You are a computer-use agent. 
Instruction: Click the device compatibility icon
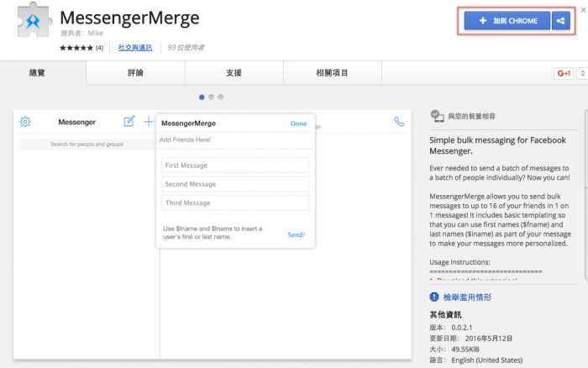pos(437,116)
